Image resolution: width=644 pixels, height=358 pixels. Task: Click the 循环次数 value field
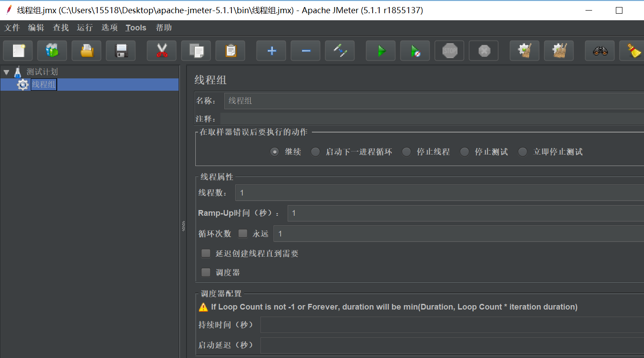pos(458,234)
